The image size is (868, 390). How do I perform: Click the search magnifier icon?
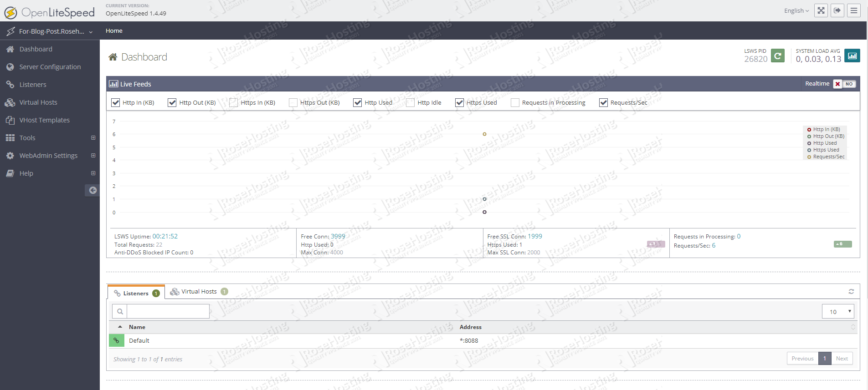point(120,311)
